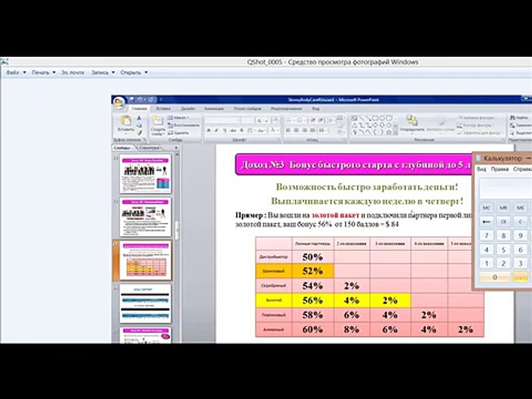Viewport: 532px width, 399px height.
Task: Click the Center text alignment icon
Action: pyautogui.click(x=296, y=130)
